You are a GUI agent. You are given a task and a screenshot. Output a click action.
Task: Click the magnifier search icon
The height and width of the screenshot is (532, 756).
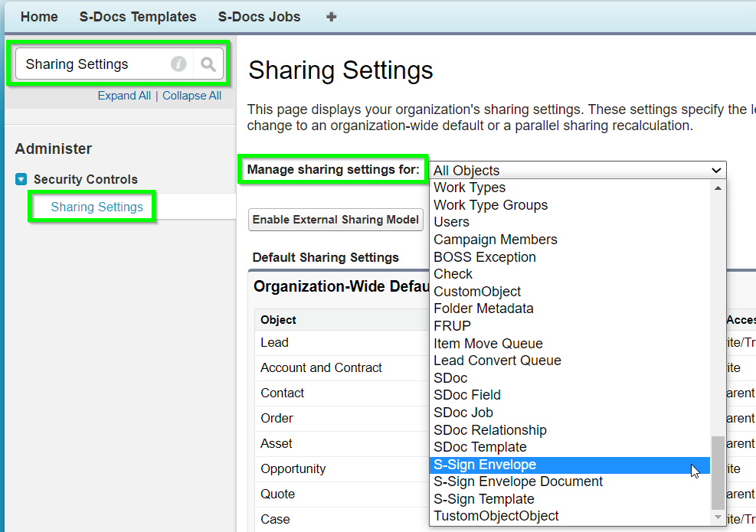(208, 64)
